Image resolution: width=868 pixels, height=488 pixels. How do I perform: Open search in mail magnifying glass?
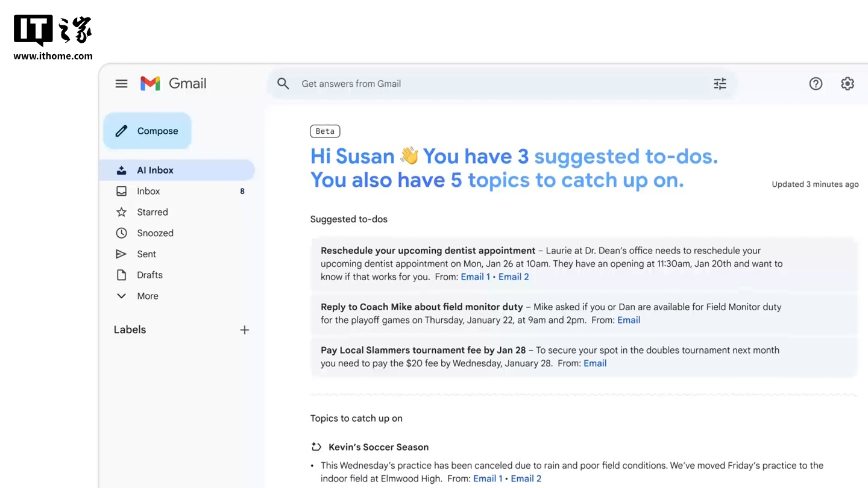tap(283, 83)
